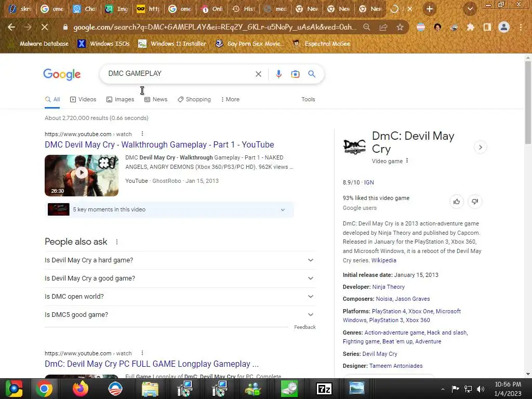Viewport: 532px width, 399px height.
Task: Open DmC PC FULL GAME Longplay result
Action: (152, 364)
